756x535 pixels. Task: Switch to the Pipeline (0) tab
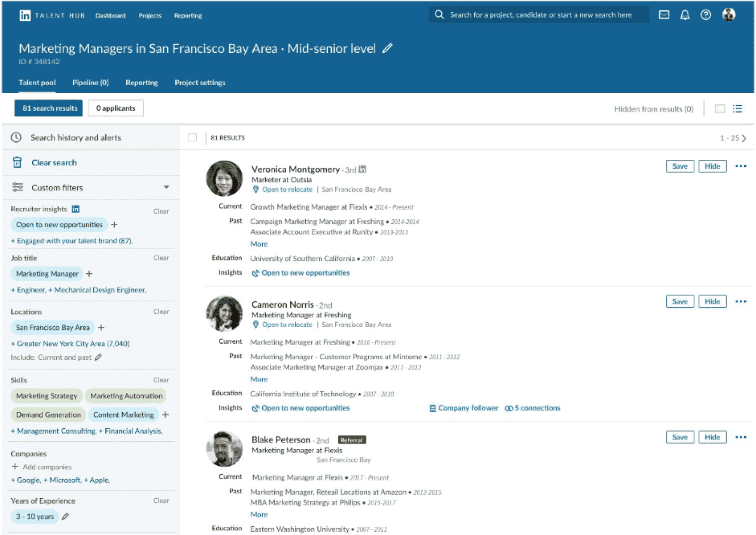point(90,82)
